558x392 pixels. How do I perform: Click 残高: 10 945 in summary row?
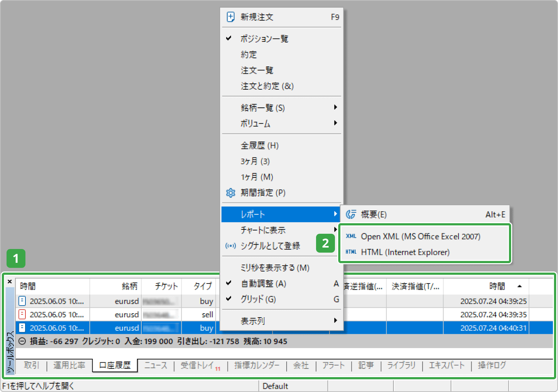(x=265, y=342)
